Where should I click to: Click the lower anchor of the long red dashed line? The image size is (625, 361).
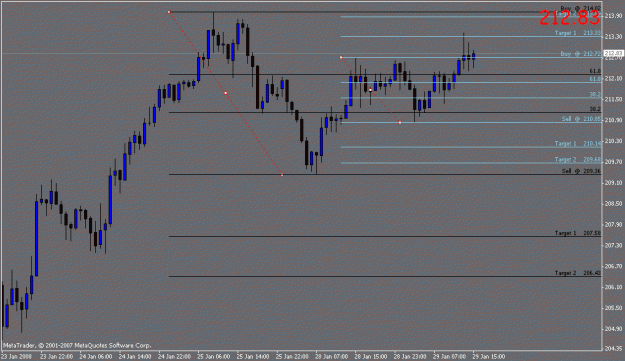coord(282,175)
